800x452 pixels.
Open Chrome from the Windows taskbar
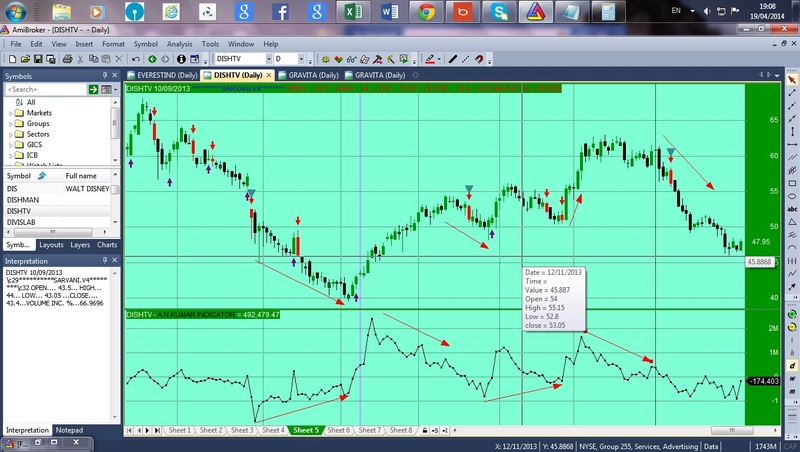(426, 12)
